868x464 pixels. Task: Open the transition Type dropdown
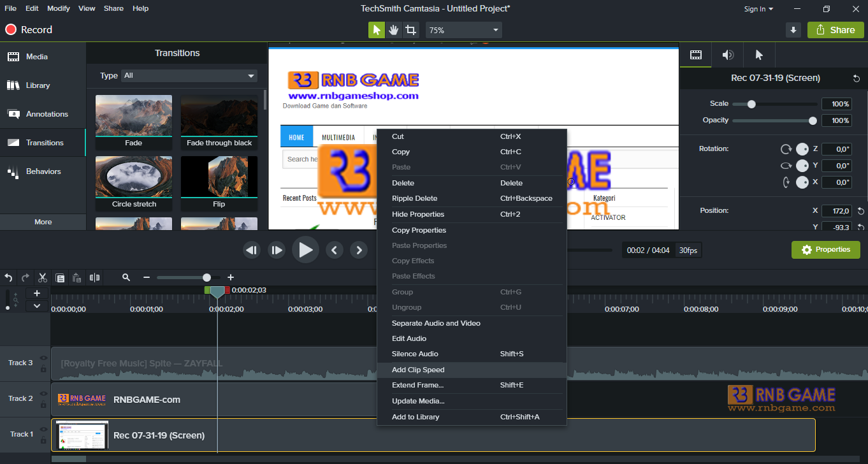pyautogui.click(x=189, y=76)
